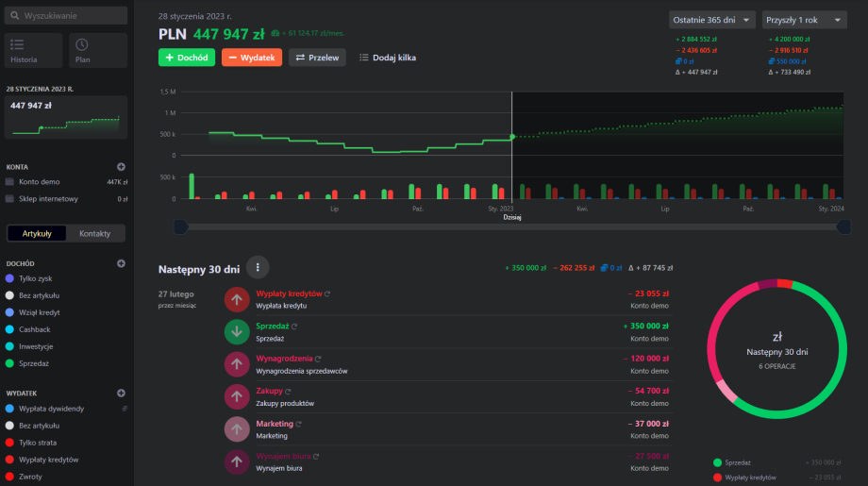Add a new Dochód category
This screenshot has height=486, width=868.
click(121, 263)
